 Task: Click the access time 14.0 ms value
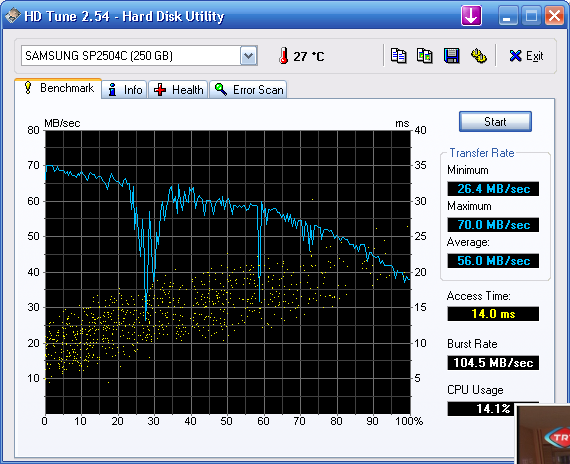493,313
